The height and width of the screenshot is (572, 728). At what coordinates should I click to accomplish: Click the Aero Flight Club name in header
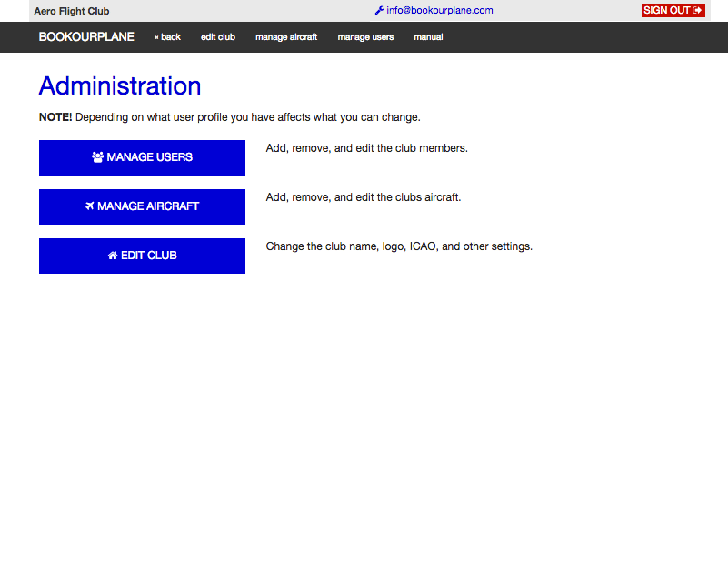click(x=72, y=11)
